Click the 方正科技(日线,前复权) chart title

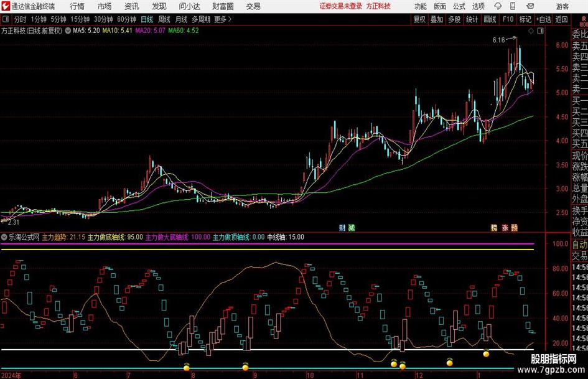(32, 30)
